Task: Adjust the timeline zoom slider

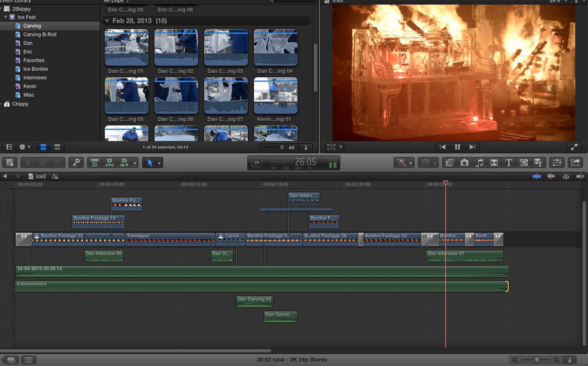Action: click(x=536, y=360)
